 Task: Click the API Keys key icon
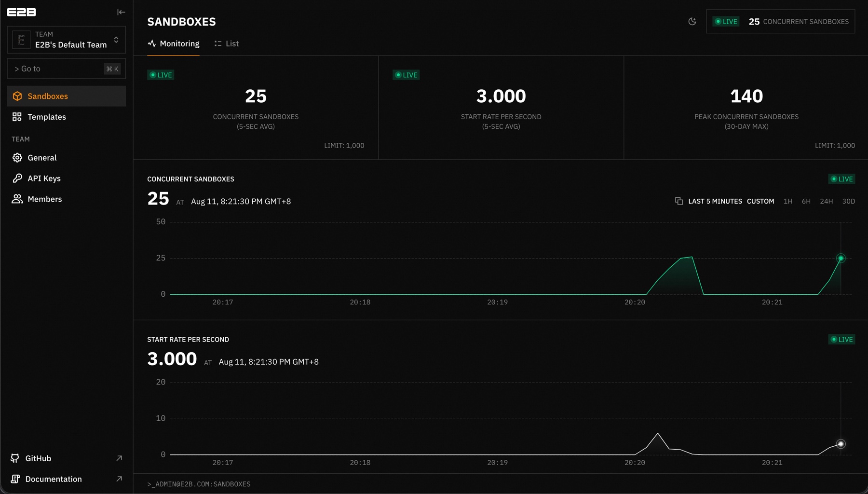[x=17, y=178]
